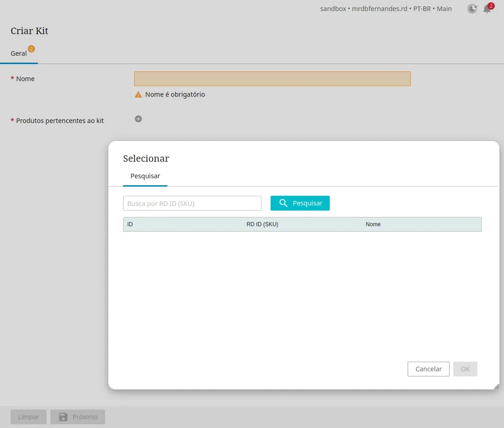This screenshot has height=428, width=504.
Task: Click the Nome column header in the table
Action: click(373, 224)
